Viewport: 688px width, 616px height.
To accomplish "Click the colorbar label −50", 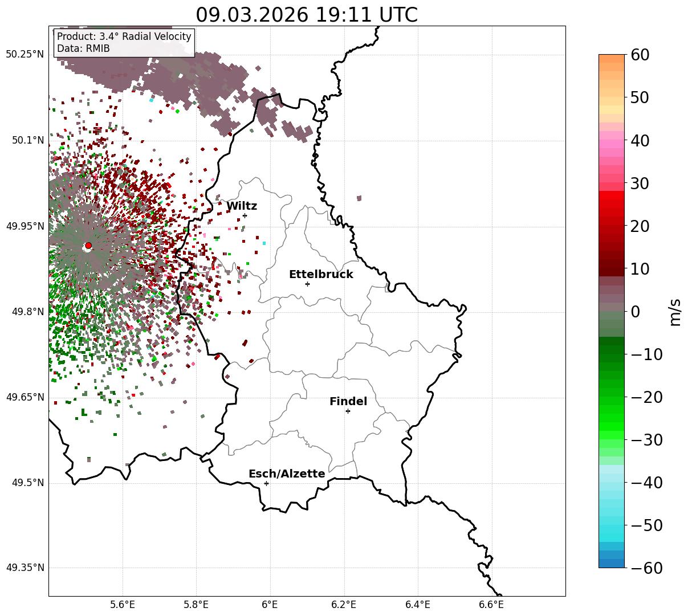I will coord(646,525).
